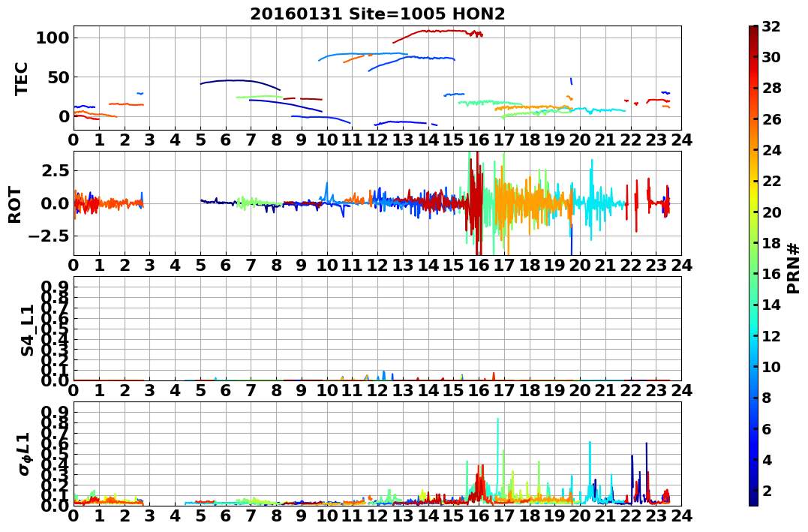Click the dark red TEC trace near 100
The image size is (808, 532).
click(x=438, y=32)
